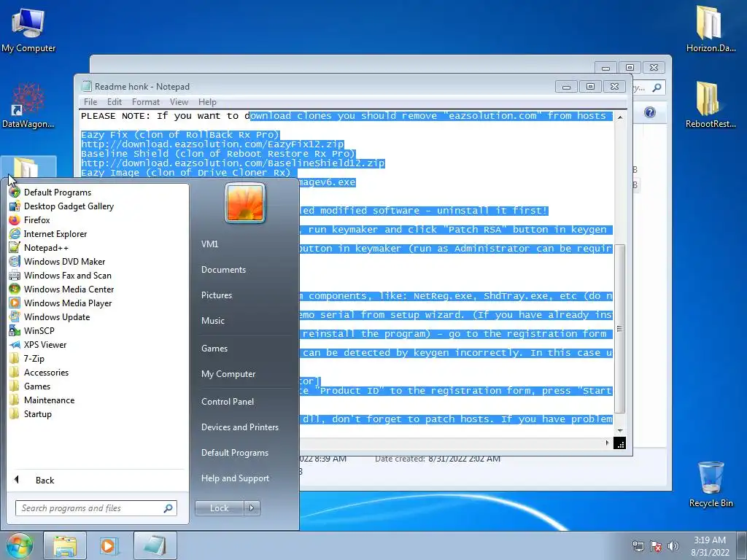Click the network tray icon
This screenshot has width=747, height=560.
pos(638,546)
